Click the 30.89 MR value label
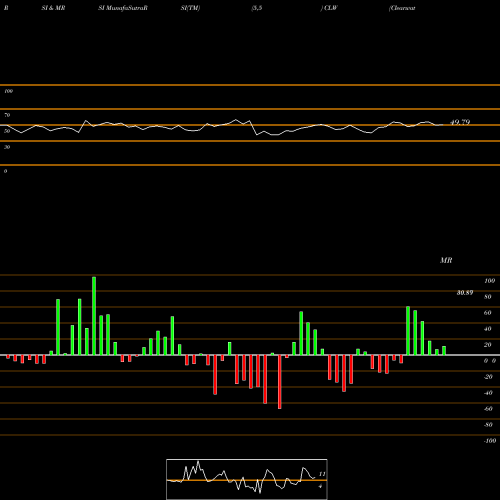 tap(465, 293)
